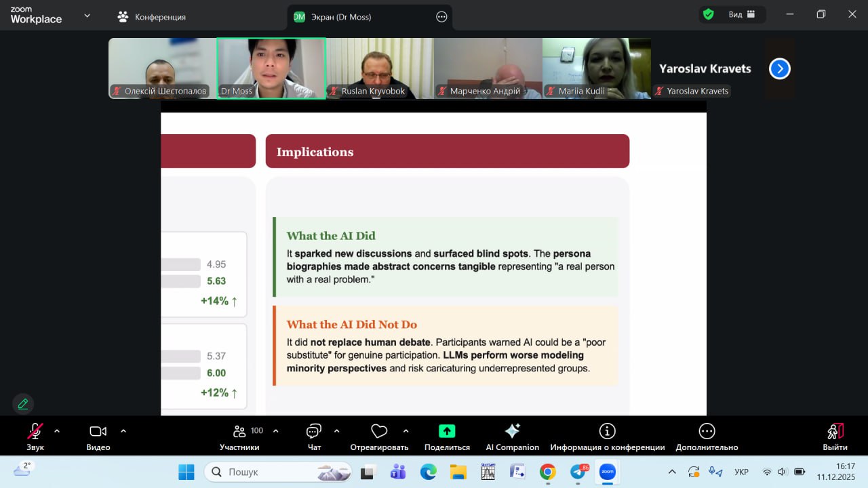Leave the meeting with the Выйти button
This screenshot has width=868, height=488.
[835, 436]
